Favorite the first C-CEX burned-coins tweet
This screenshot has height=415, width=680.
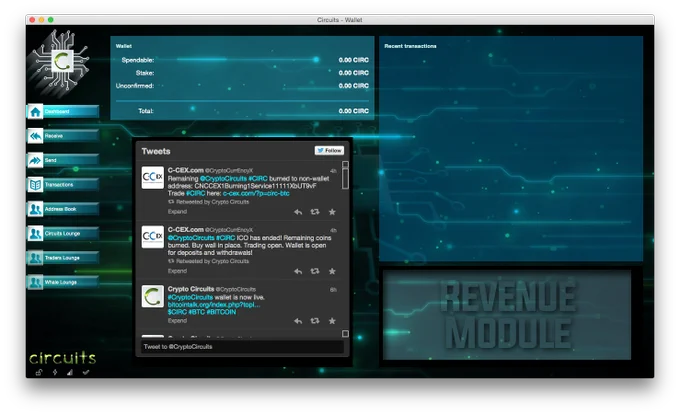332,212
